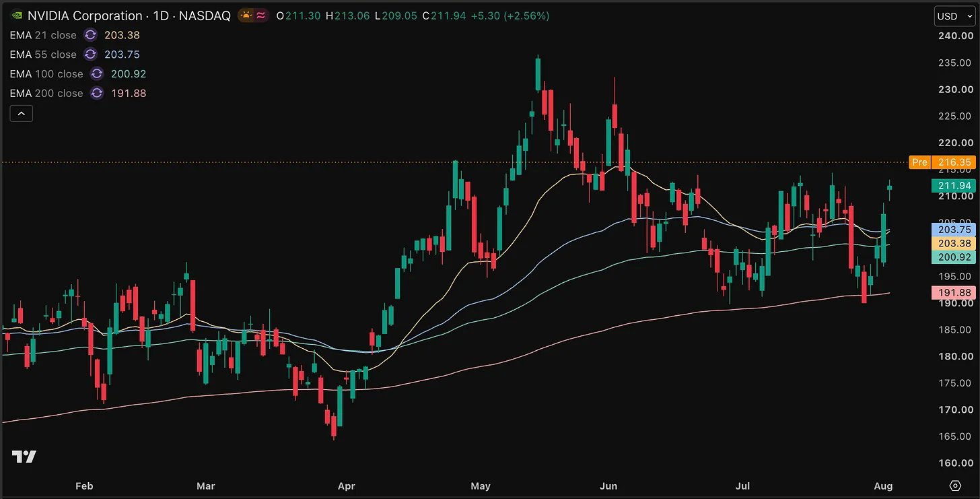Click the Mar label on the time axis

point(205,486)
